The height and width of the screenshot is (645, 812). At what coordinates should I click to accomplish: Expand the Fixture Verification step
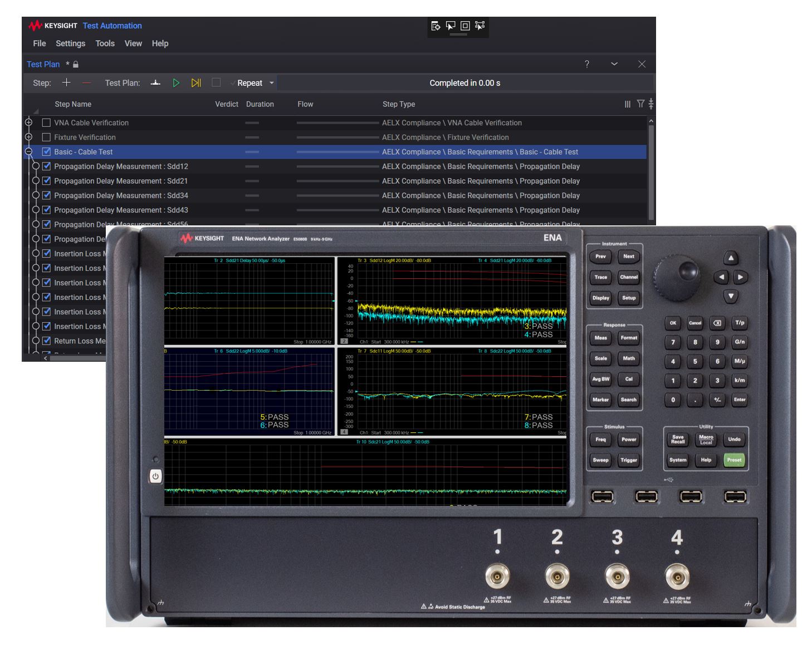point(28,137)
